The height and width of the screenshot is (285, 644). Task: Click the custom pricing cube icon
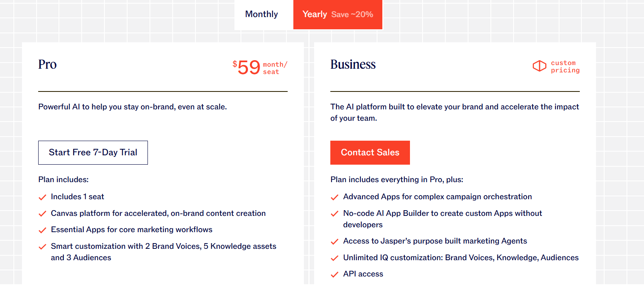[539, 66]
